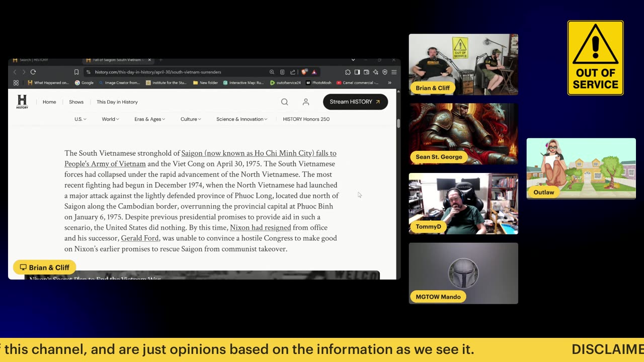The image size is (644, 362).
Task: Open Brave Rewards triangle icon
Action: pyautogui.click(x=314, y=72)
